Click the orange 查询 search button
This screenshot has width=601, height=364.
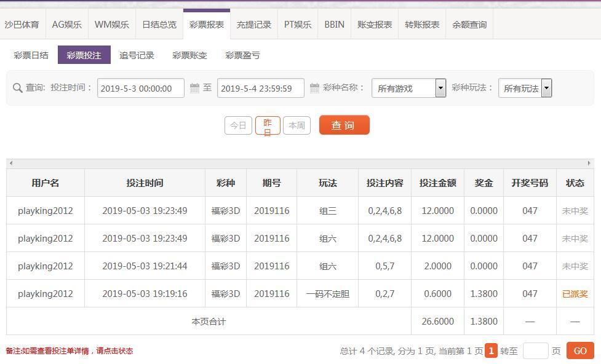344,125
